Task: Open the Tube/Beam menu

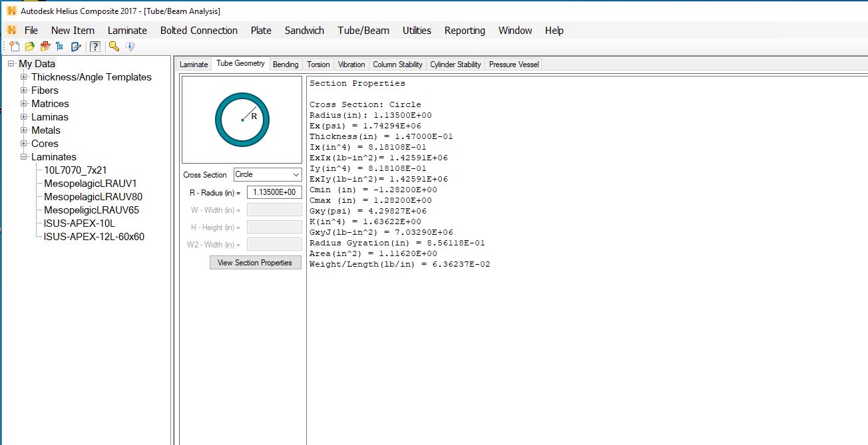Action: [x=363, y=30]
